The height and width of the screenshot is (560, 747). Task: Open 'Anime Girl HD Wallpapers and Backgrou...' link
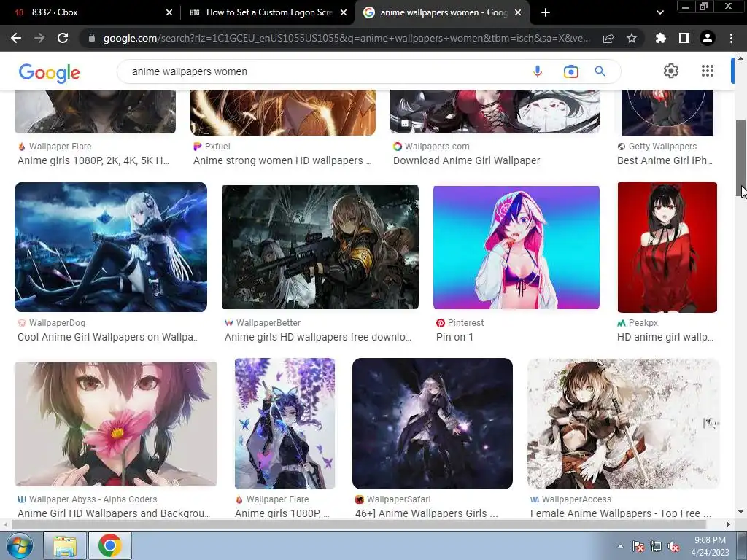coord(114,513)
